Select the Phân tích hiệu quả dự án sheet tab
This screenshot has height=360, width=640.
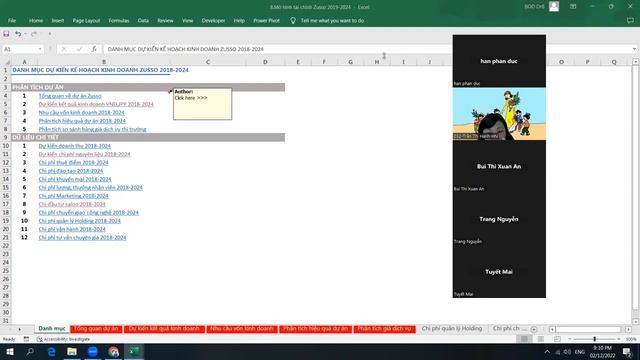point(315,329)
